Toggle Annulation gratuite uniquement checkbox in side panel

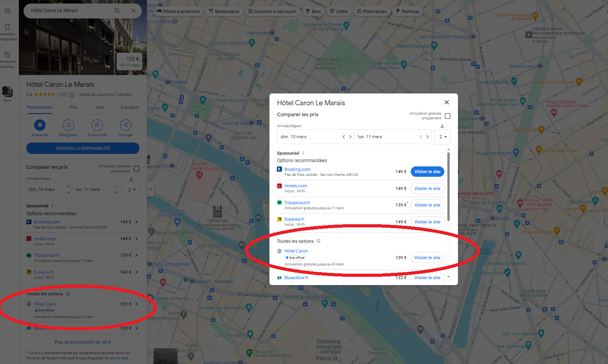[137, 169]
